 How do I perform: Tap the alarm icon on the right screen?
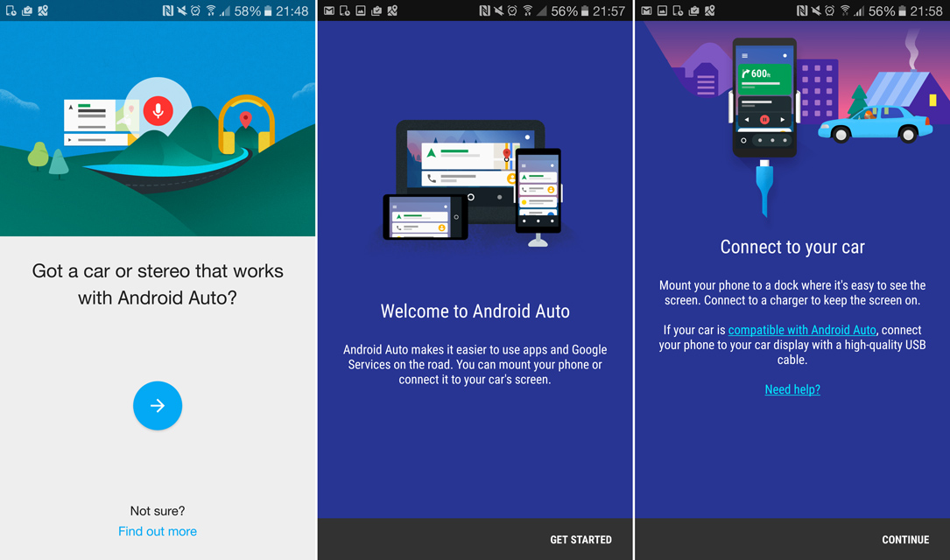click(830, 10)
